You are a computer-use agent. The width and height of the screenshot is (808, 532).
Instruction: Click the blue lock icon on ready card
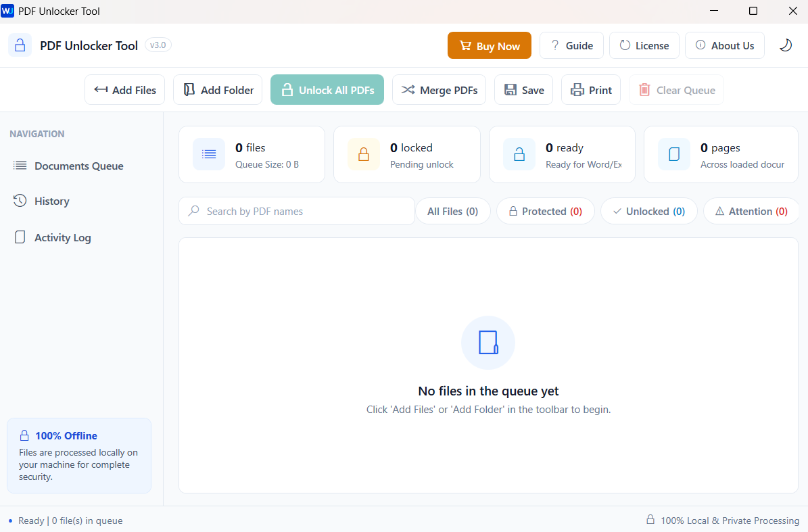tap(519, 154)
